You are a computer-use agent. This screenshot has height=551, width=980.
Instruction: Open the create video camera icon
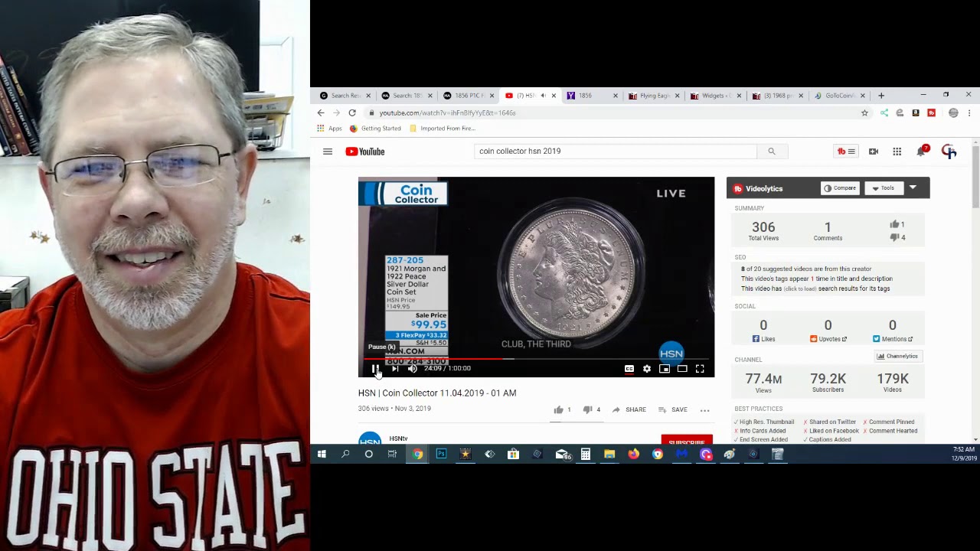point(874,152)
